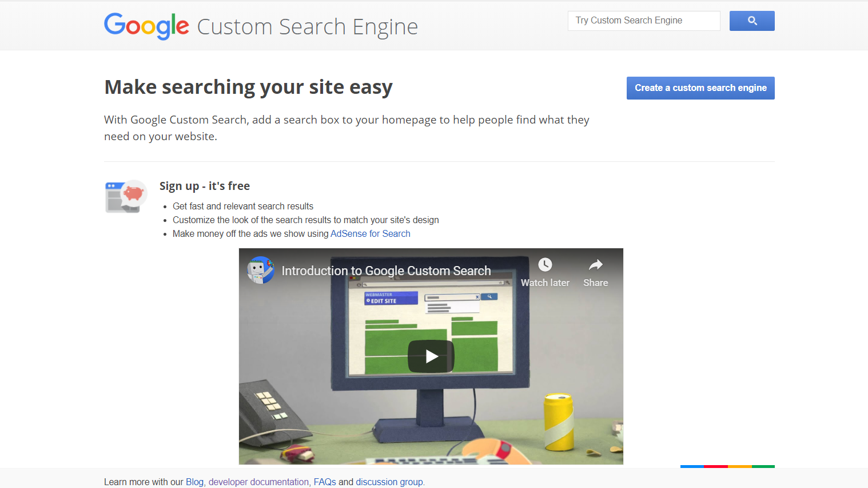Click the Make searching your site easy heading

[x=248, y=87]
